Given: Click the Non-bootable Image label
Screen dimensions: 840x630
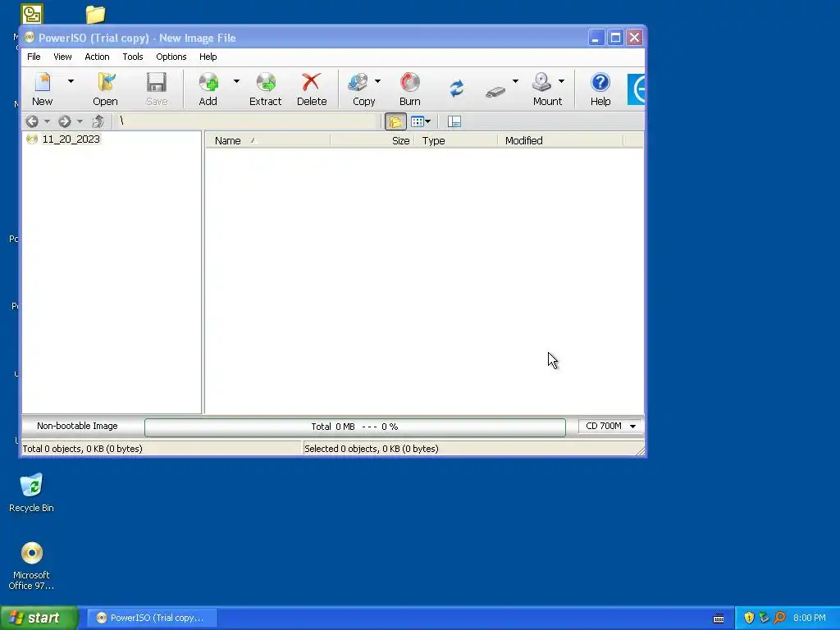Looking at the screenshot, I should (x=77, y=426).
